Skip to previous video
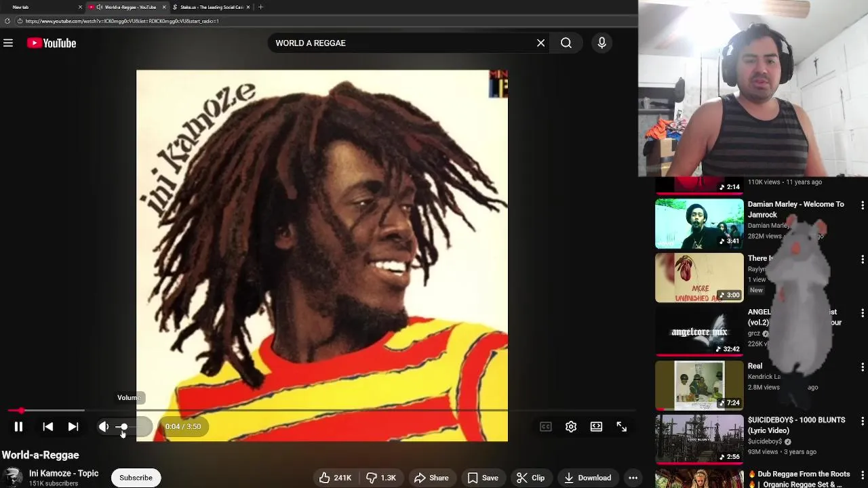This screenshot has height=488, width=868. tap(47, 426)
